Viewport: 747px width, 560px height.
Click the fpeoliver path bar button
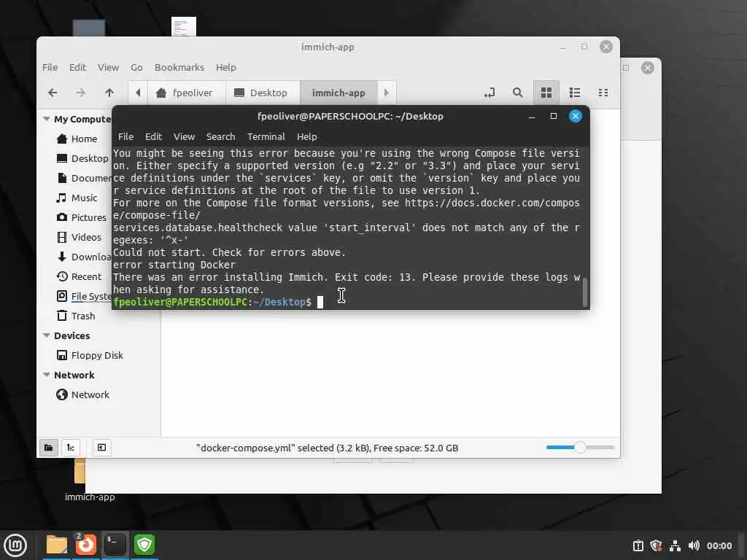[x=186, y=93]
